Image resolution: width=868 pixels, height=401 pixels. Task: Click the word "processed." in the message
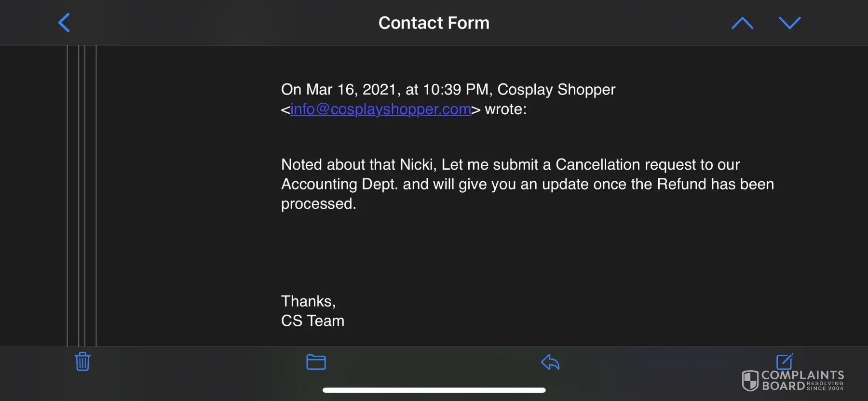(318, 204)
